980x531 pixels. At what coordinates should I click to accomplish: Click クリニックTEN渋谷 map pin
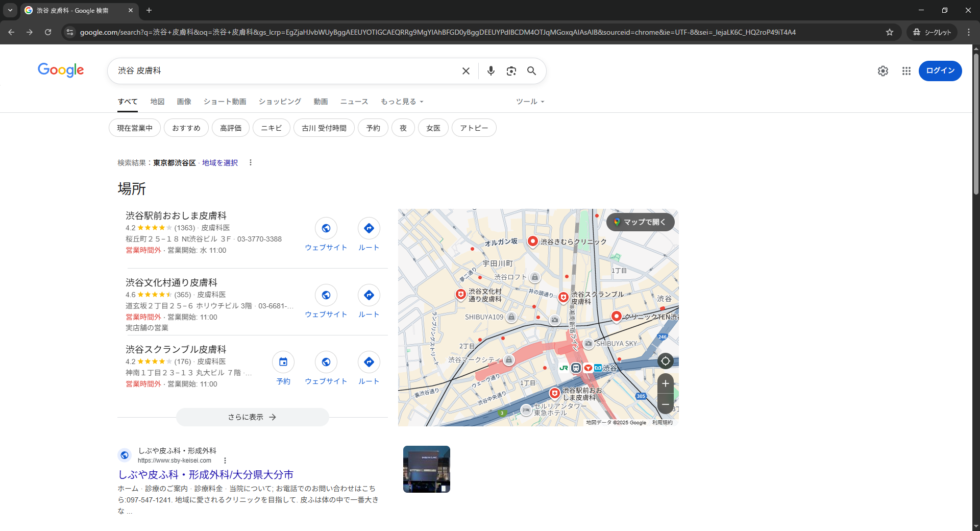click(617, 317)
